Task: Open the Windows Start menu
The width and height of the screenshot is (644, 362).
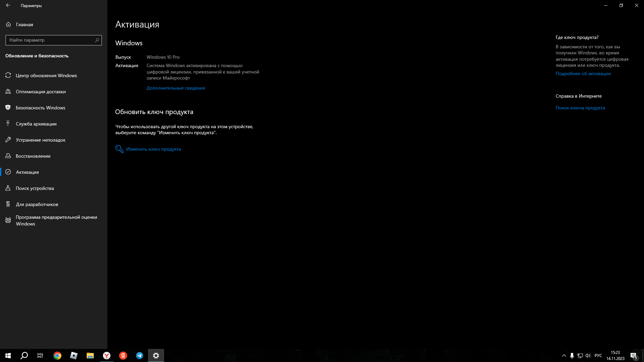Action: (x=8, y=356)
